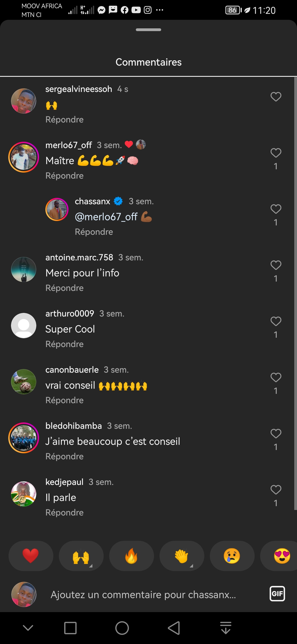Choose the fire emoji reaction
Viewport: 297px width, 644px height.
[x=131, y=556]
